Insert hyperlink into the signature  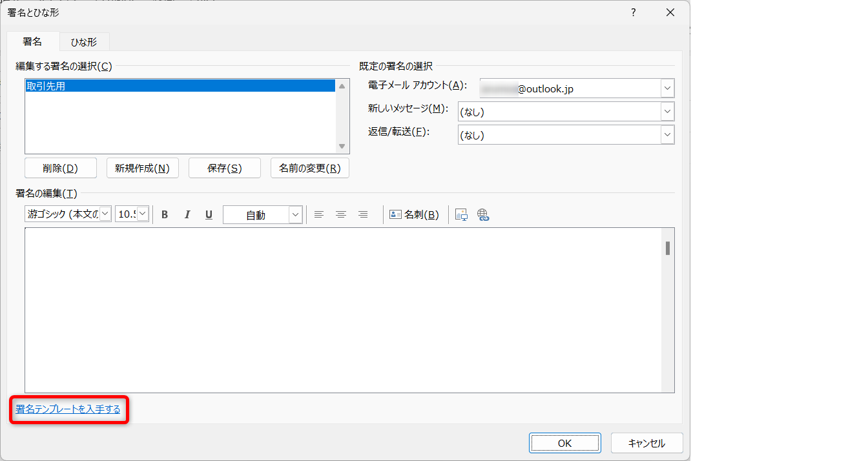click(483, 215)
